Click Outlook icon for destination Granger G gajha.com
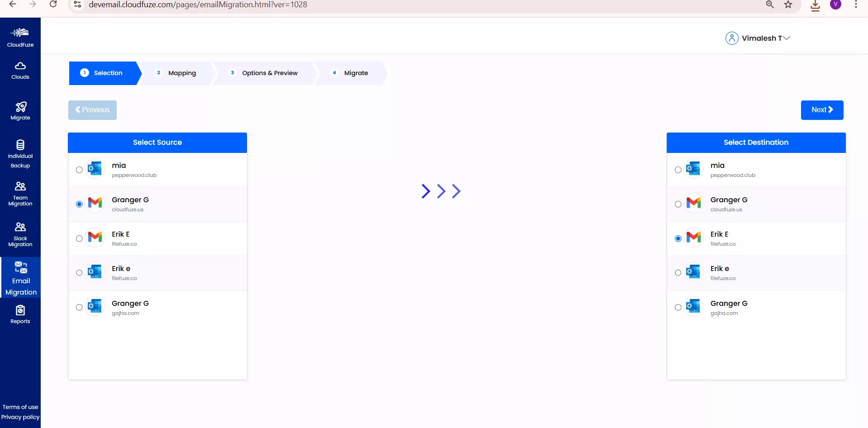This screenshot has height=428, width=868. pyautogui.click(x=693, y=307)
